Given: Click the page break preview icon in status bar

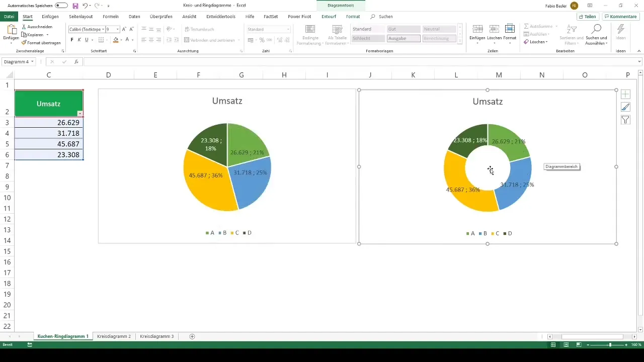Looking at the screenshot, I should 579,345.
